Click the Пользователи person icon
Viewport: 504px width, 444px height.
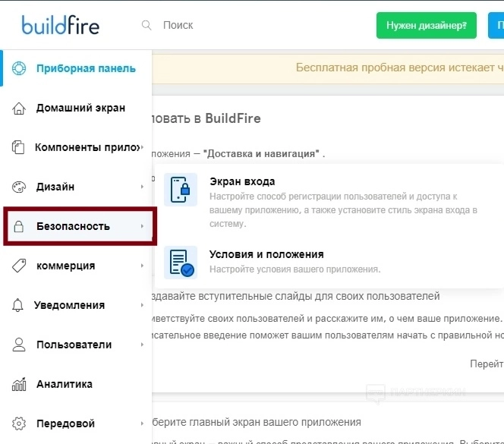pos(20,345)
